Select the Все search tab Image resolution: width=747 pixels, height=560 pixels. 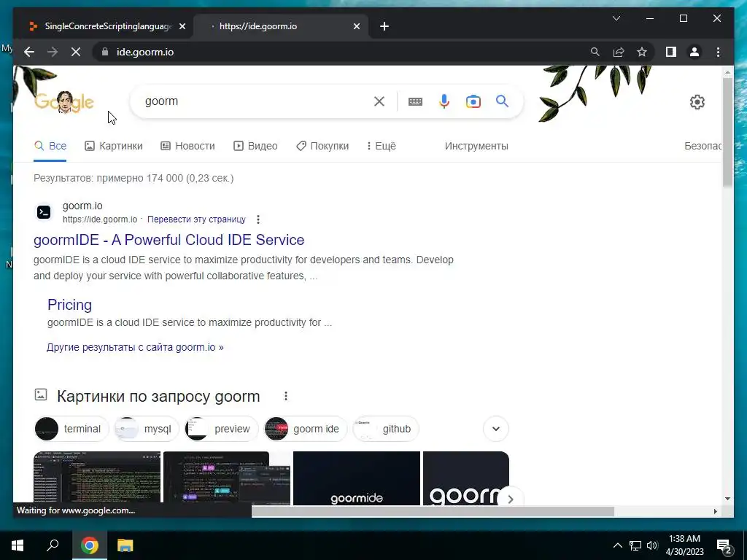pos(50,146)
